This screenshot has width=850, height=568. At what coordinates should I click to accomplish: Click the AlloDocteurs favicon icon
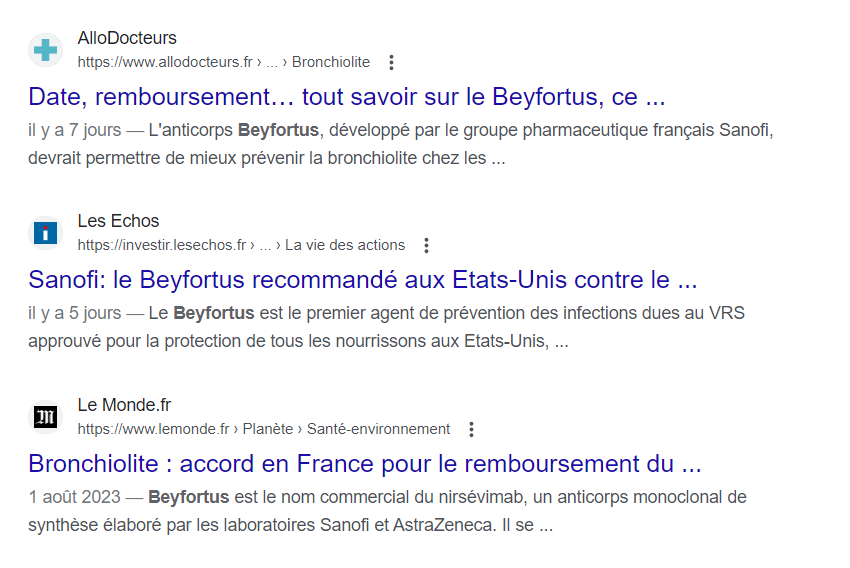pos(45,50)
